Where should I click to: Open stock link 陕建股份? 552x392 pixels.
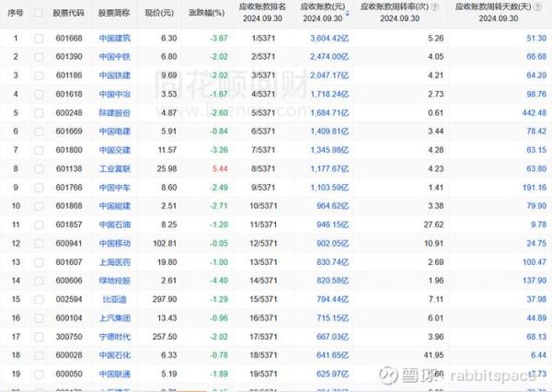[x=115, y=112]
